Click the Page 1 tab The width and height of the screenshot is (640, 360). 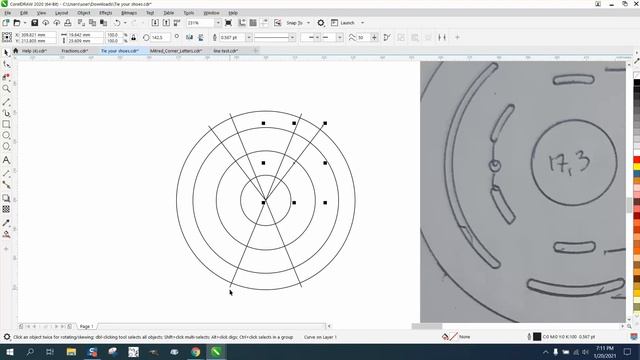coord(86,326)
